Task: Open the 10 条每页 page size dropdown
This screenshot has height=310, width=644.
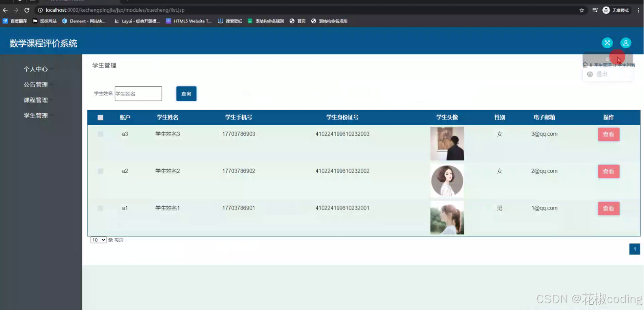Action: pos(98,240)
